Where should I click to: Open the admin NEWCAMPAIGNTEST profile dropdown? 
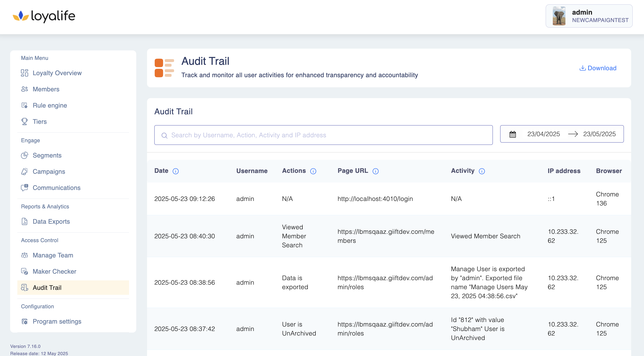pyautogui.click(x=600, y=16)
